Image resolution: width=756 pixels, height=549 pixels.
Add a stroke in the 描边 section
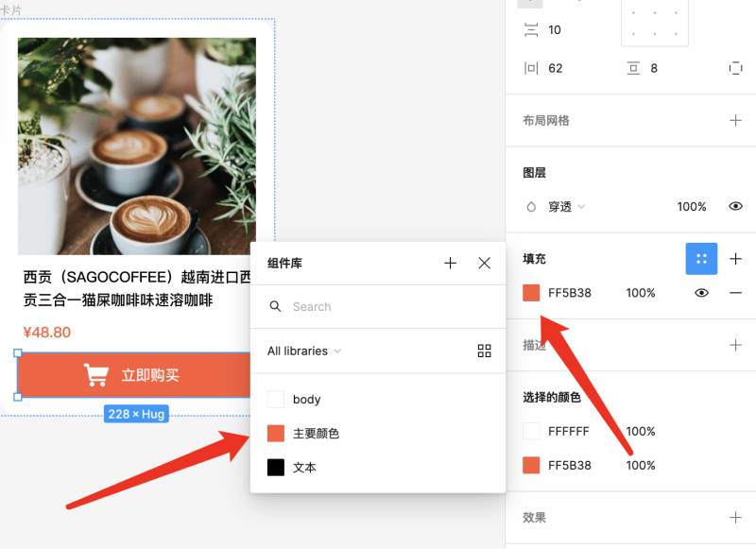[x=736, y=345]
